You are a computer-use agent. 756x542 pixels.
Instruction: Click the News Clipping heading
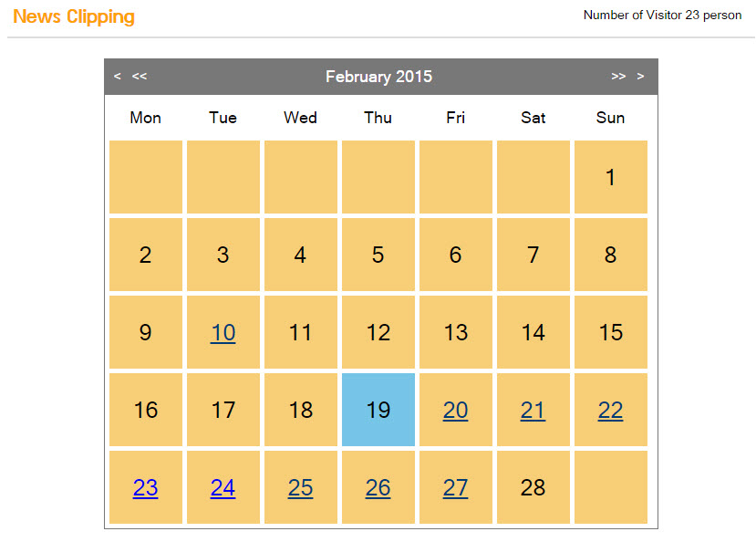pos(74,16)
